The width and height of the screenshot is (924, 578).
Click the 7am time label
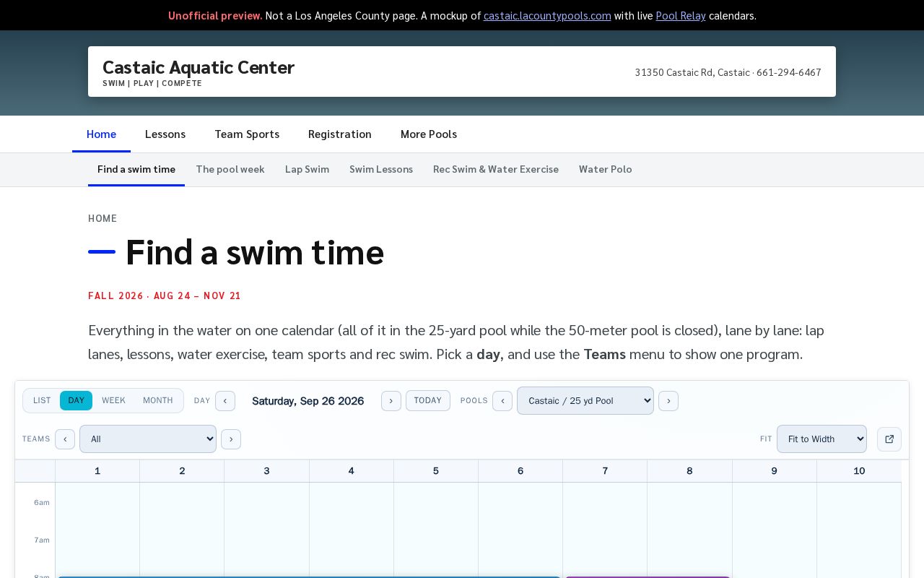(42, 540)
